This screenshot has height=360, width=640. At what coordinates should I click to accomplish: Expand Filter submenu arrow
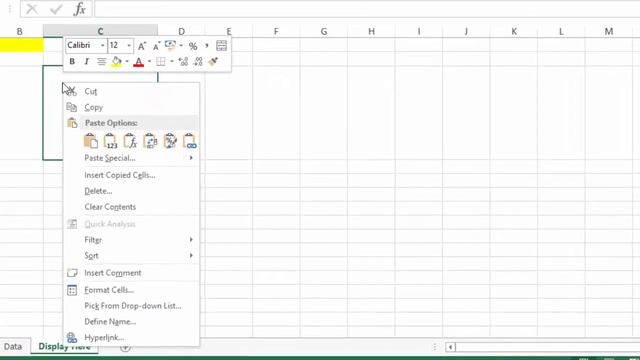[x=191, y=240]
